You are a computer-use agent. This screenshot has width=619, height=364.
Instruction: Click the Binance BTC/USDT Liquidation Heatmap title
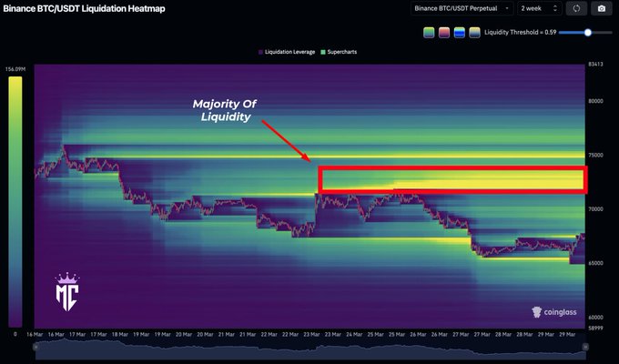[84, 8]
